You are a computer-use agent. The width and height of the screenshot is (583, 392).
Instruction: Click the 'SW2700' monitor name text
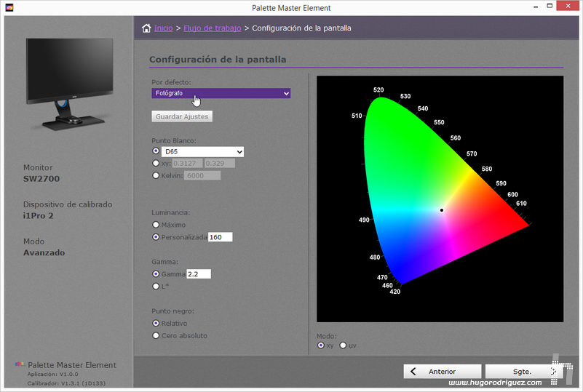click(x=41, y=179)
